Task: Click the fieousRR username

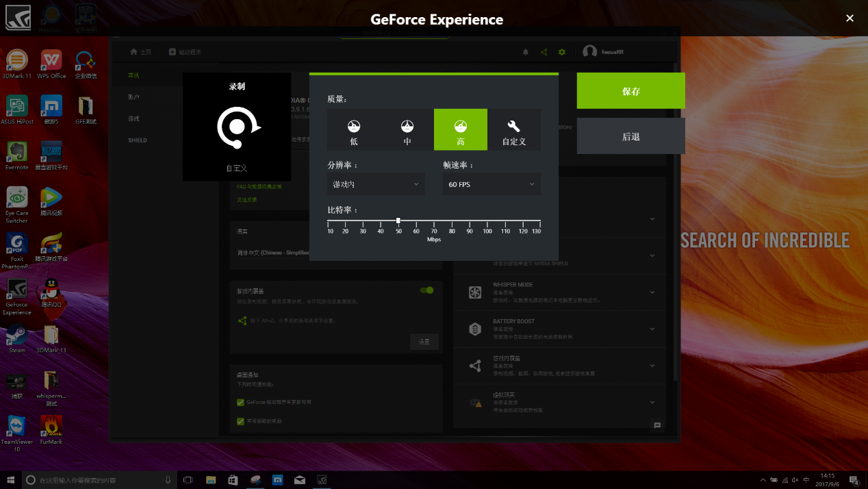Action: [613, 52]
